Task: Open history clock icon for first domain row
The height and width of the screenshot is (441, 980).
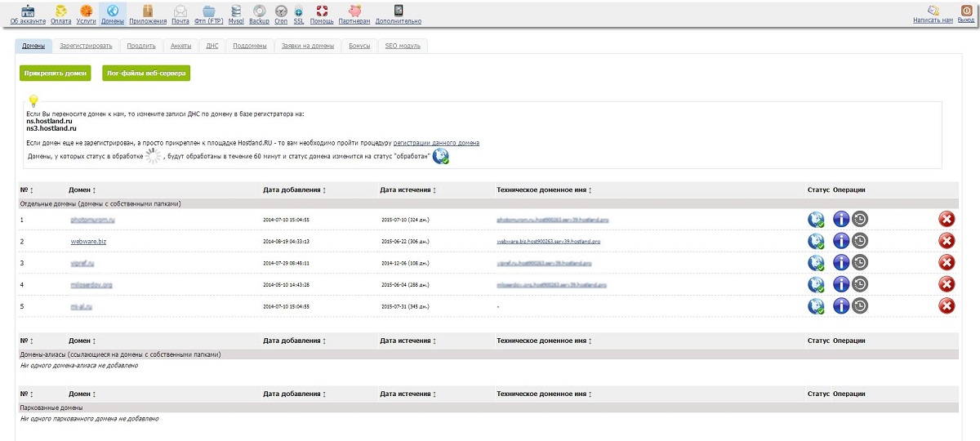Action: (x=860, y=219)
